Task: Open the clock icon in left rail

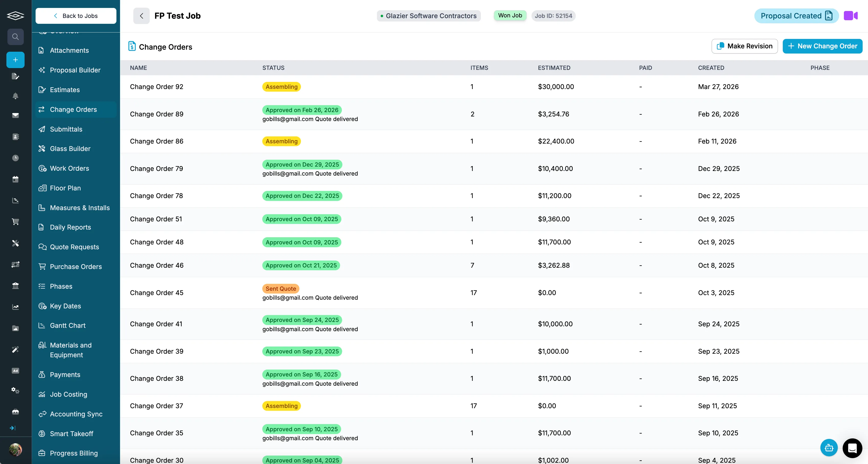Action: (16, 158)
